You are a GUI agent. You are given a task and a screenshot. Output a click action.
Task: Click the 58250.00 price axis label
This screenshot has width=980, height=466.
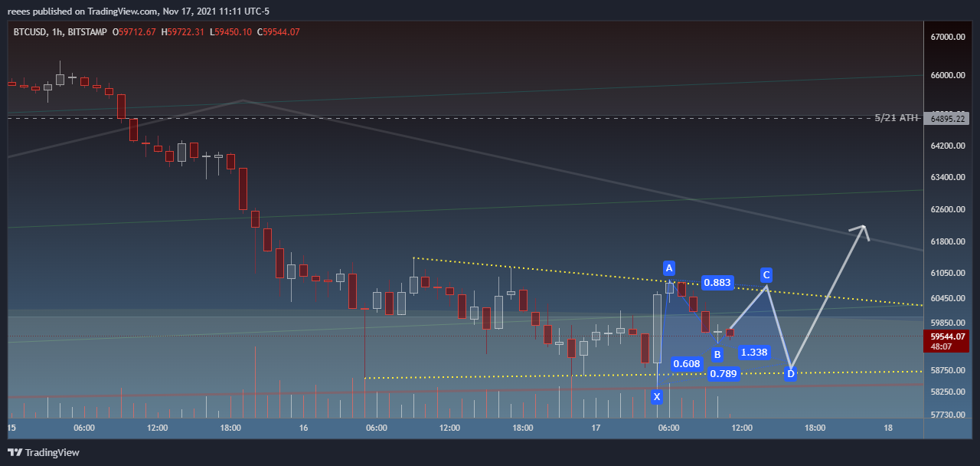948,392
